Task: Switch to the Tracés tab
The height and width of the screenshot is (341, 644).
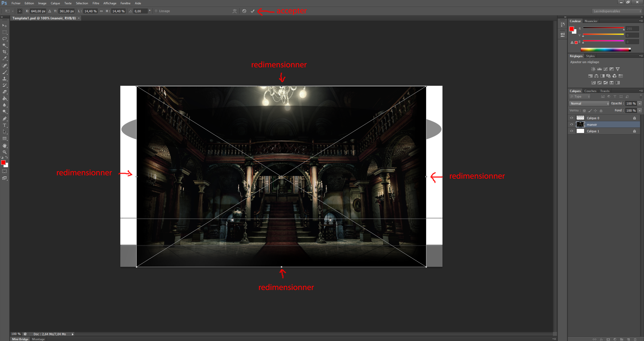Action: (605, 91)
